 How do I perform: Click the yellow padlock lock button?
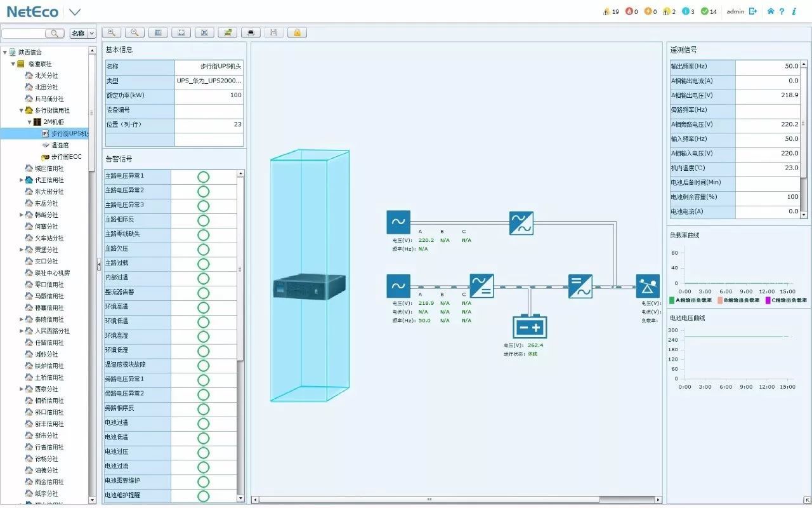point(297,32)
